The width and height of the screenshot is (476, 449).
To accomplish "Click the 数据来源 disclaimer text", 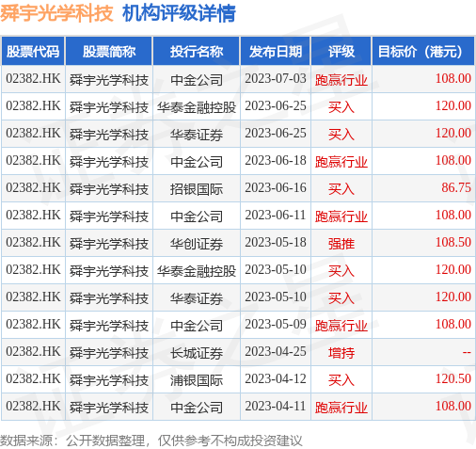I will point(151,441).
